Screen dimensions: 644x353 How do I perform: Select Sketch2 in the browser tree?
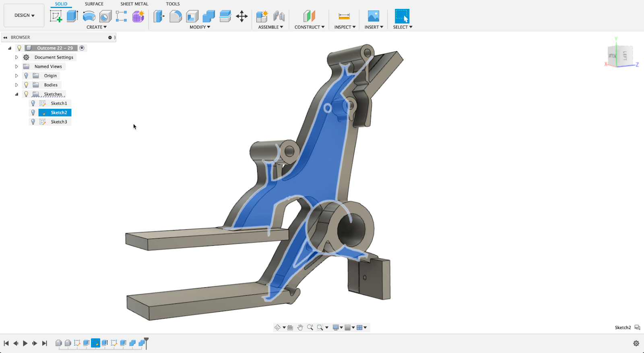[x=59, y=113]
